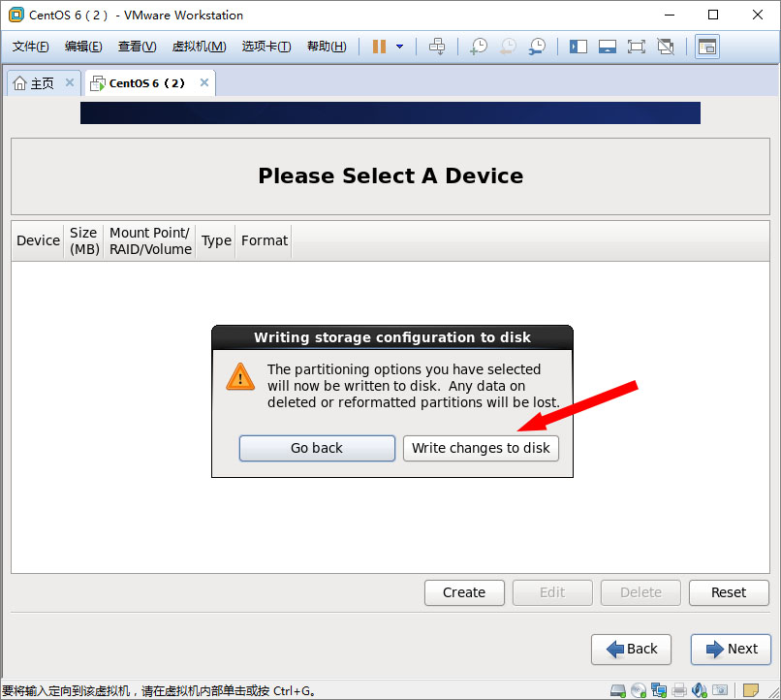The image size is (781, 700).
Task: Toggle Unity mode toolbar icon
Action: (x=666, y=47)
